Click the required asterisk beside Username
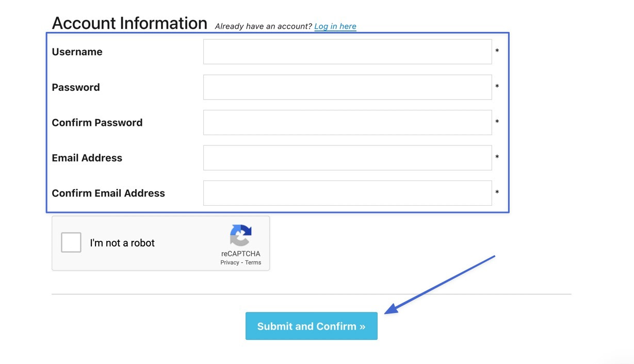The width and height of the screenshot is (634, 364). pyautogui.click(x=497, y=52)
